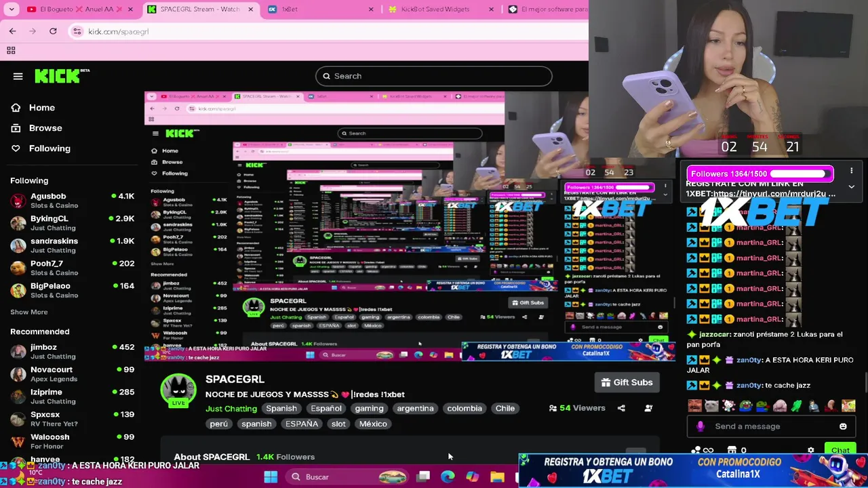Click the first quick emote in chat
The width and height of the screenshot is (868, 488).
[694, 406]
